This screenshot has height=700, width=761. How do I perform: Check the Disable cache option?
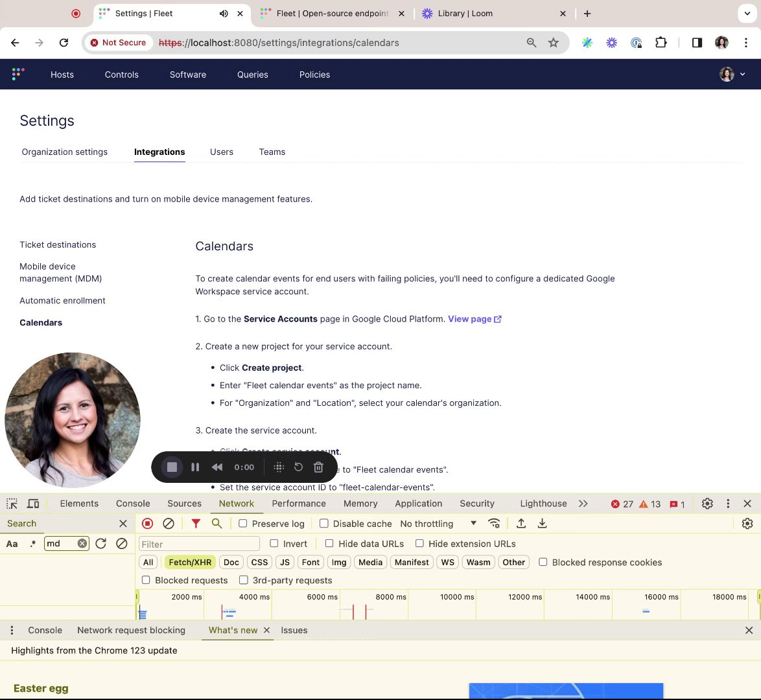click(x=324, y=524)
